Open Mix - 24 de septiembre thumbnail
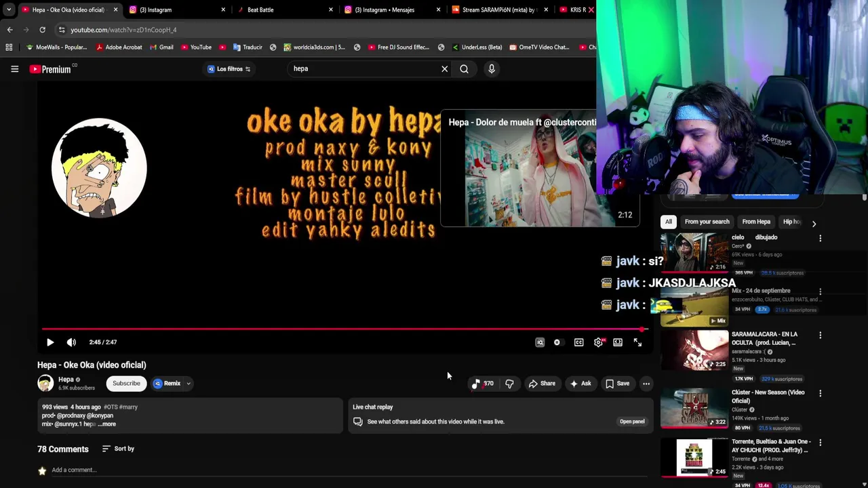Screen dimensions: 868x488 (694, 306)
